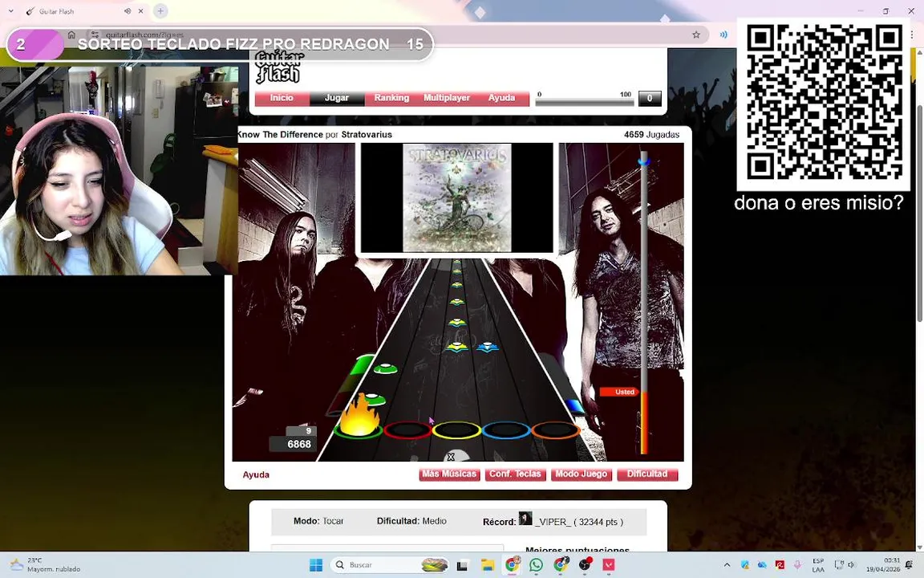
Task: Open Conf. Teclas key settings
Action: coord(515,474)
